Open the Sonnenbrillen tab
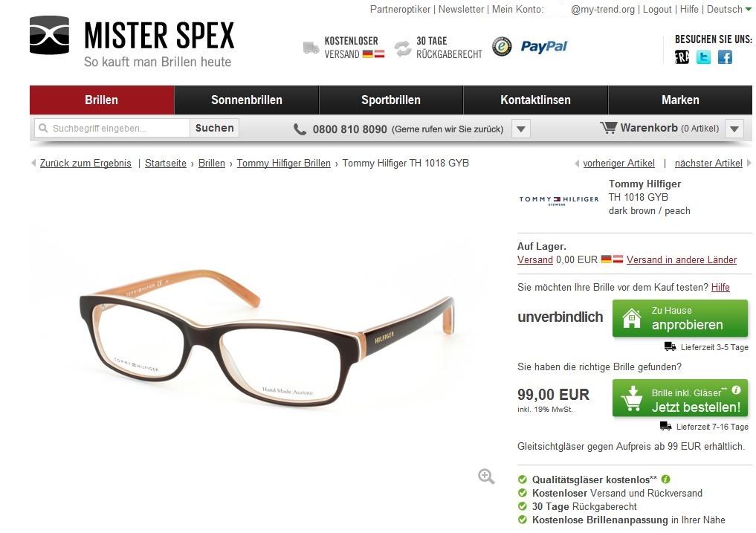Image resolution: width=756 pixels, height=533 pixels. pyautogui.click(x=246, y=100)
